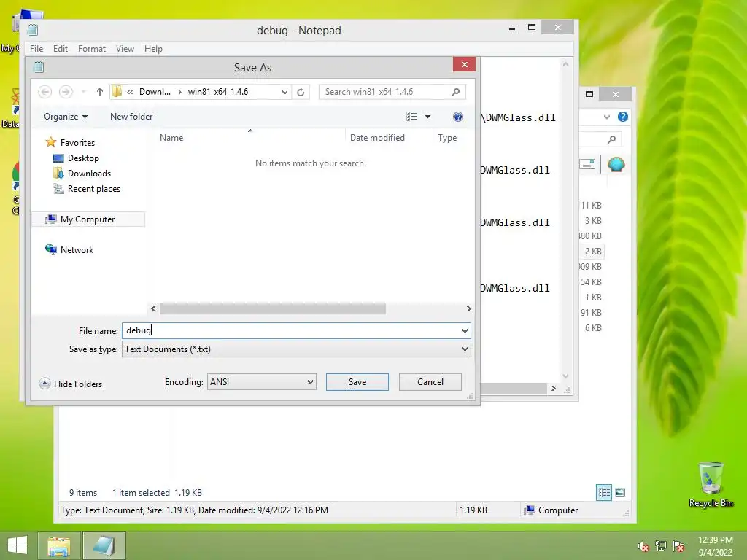Open Notepad View menu
This screenshot has width=747, height=560.
125,49
